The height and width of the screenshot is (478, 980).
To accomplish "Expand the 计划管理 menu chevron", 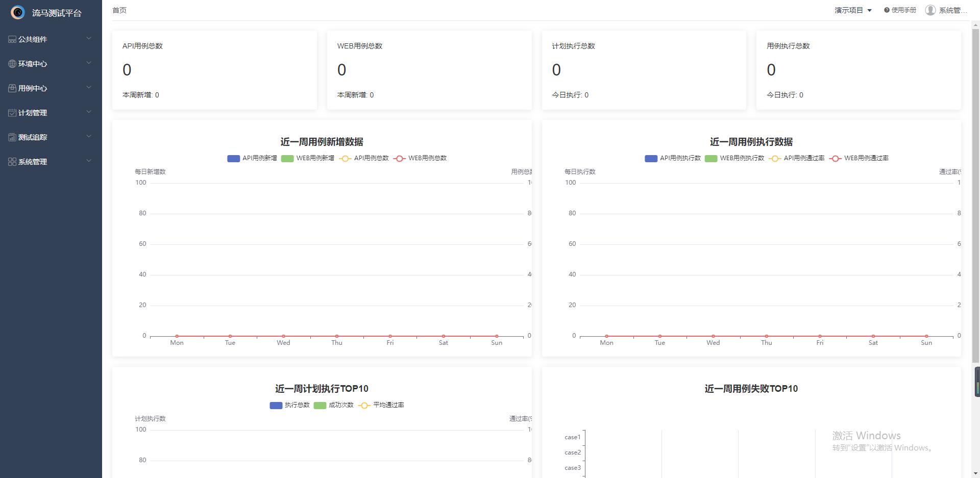I will point(89,112).
